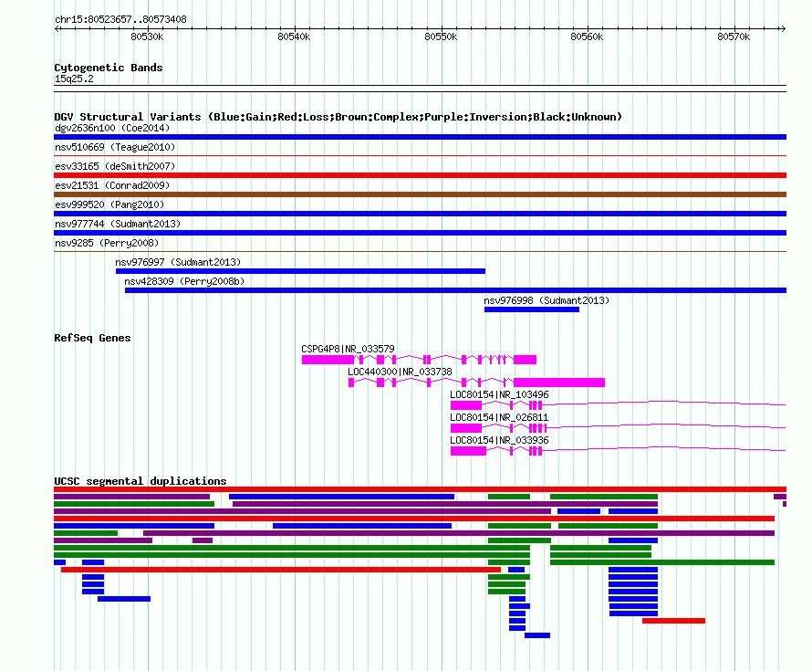Select the esv21531 (Conrad2009) brown complex bar
Viewport: 812px width, 671px height.
[420, 194]
